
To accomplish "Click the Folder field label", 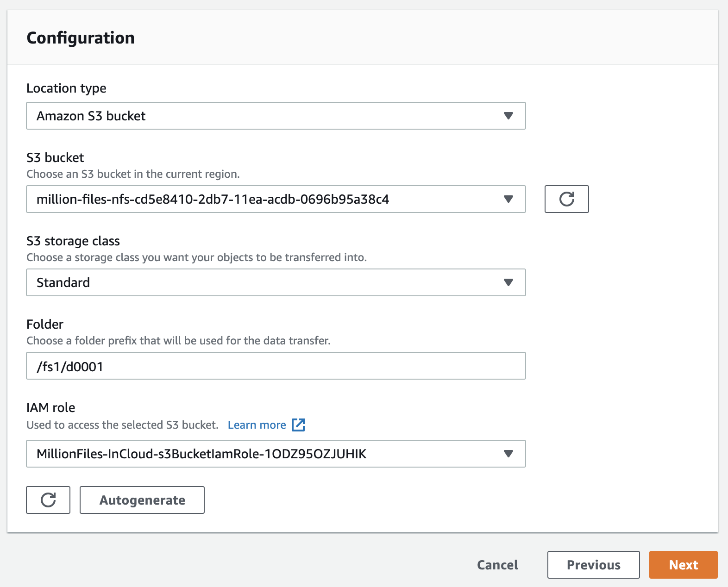I will tap(45, 324).
